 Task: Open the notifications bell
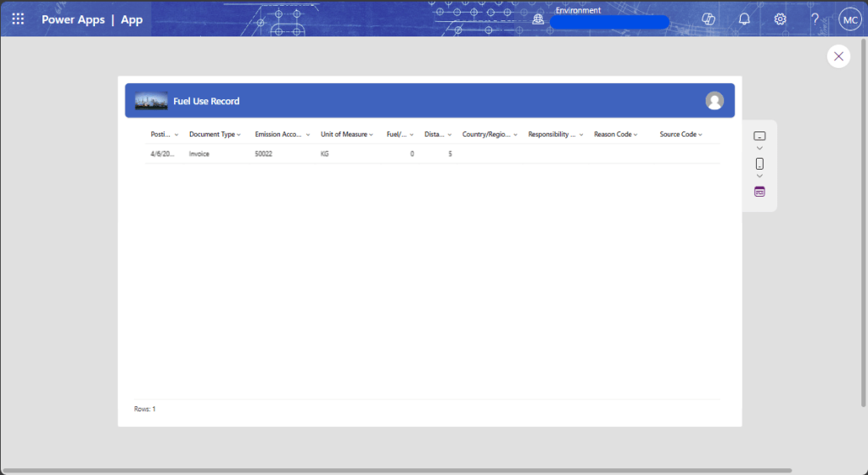[x=744, y=19]
